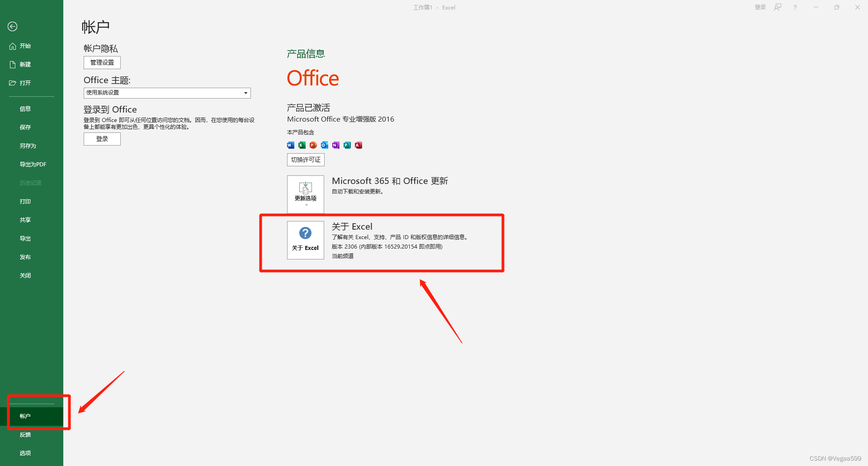Restore down the Excel window
Screen dimensions: 868x466
pos(837,7)
